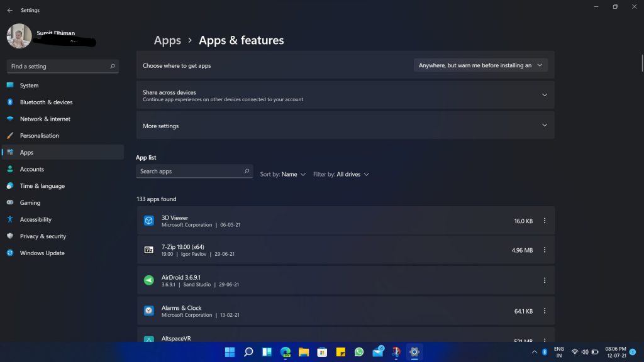Open the options menu for AltspaceVR
The image size is (644, 362).
544,338
